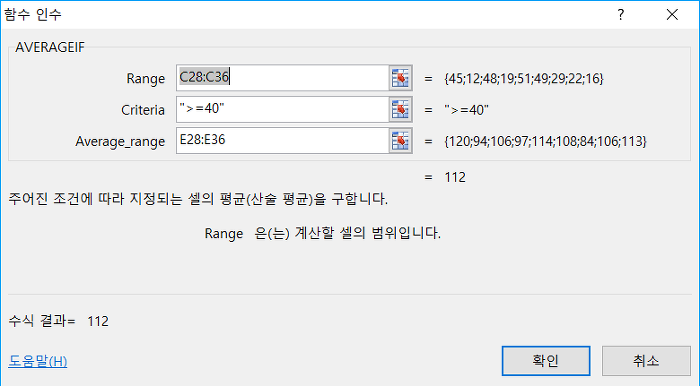Click the 함수 인수 dialog title

[x=33, y=15]
